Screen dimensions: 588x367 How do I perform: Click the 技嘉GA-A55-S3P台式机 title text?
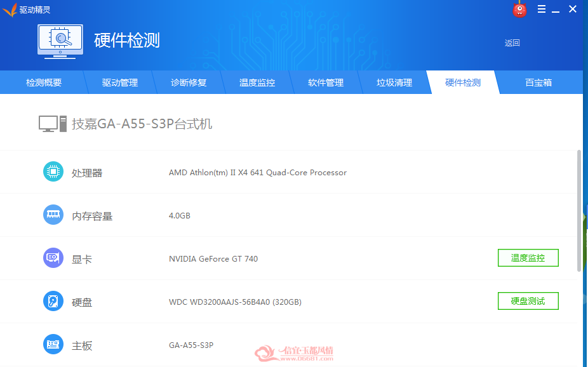[x=142, y=124]
